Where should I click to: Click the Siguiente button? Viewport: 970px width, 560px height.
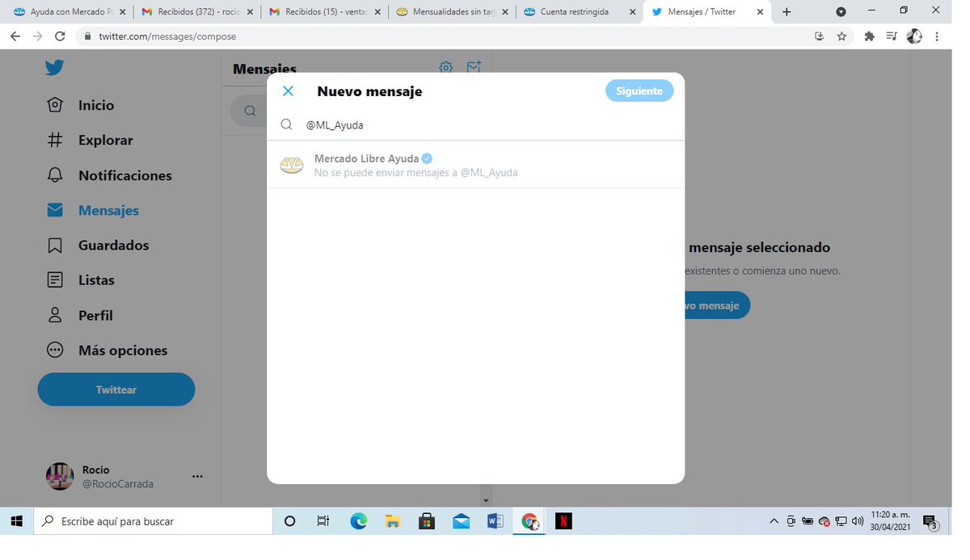[x=639, y=91]
